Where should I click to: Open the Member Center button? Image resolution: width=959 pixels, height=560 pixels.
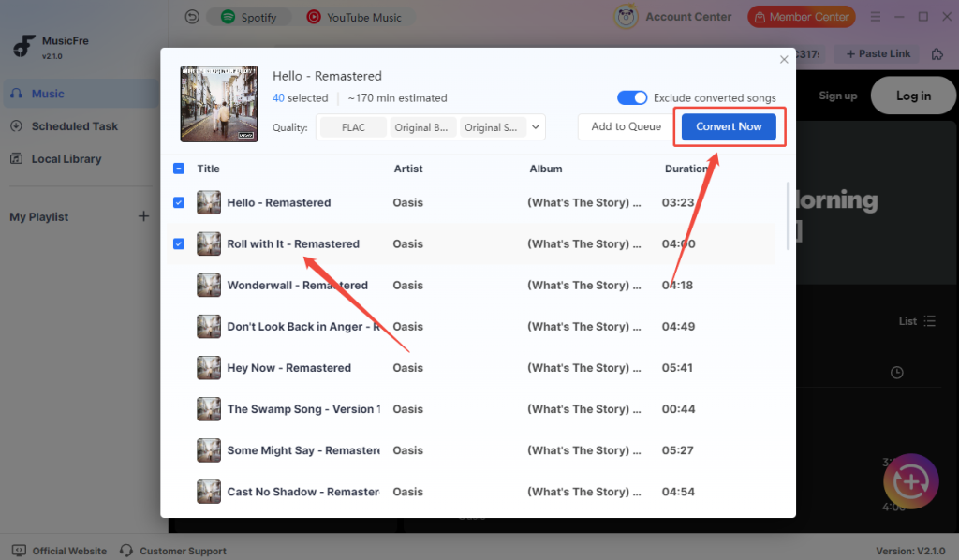(x=802, y=17)
